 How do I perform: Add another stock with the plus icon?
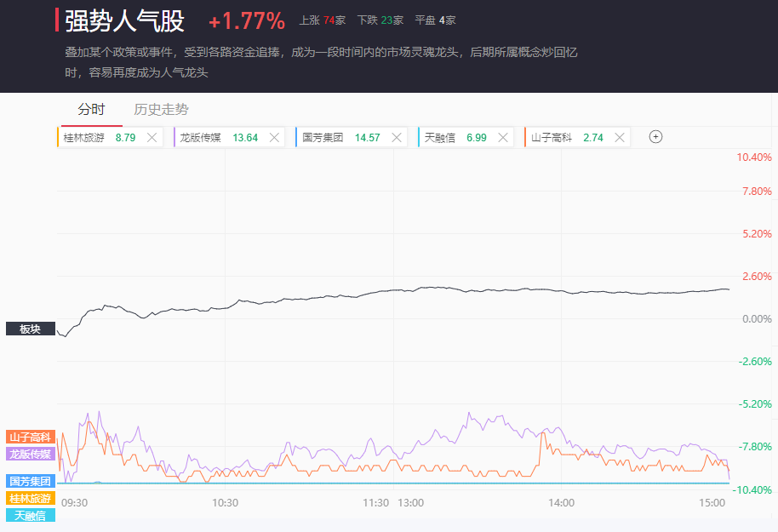pyautogui.click(x=655, y=137)
